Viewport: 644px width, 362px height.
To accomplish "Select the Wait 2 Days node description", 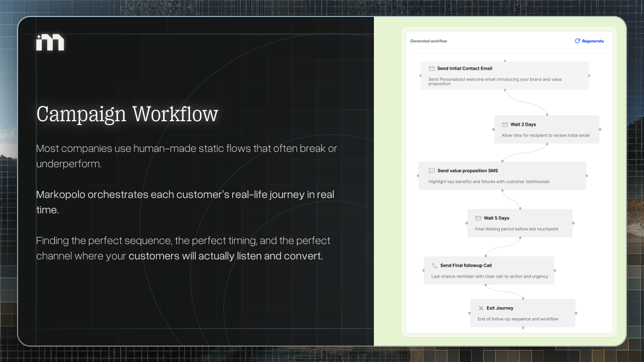I will click(x=545, y=135).
